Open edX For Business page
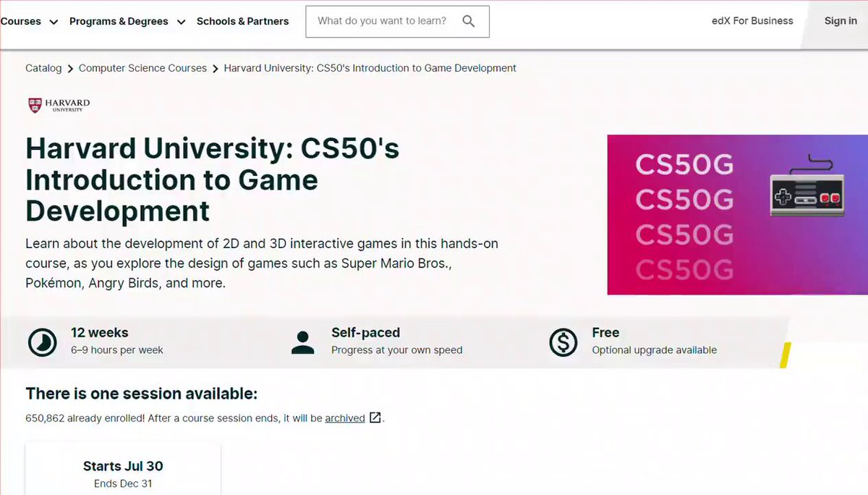868x495 pixels. 752,21
